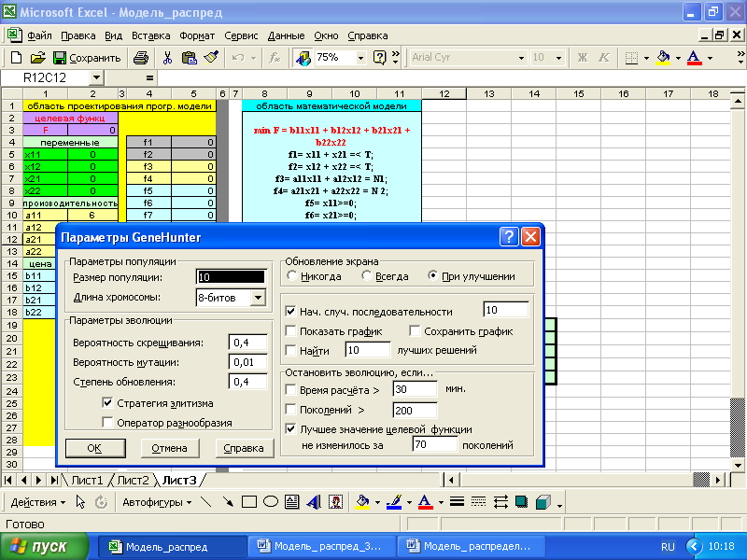Click the Arrow style icon
This screenshot has width=747, height=560.
[500, 502]
